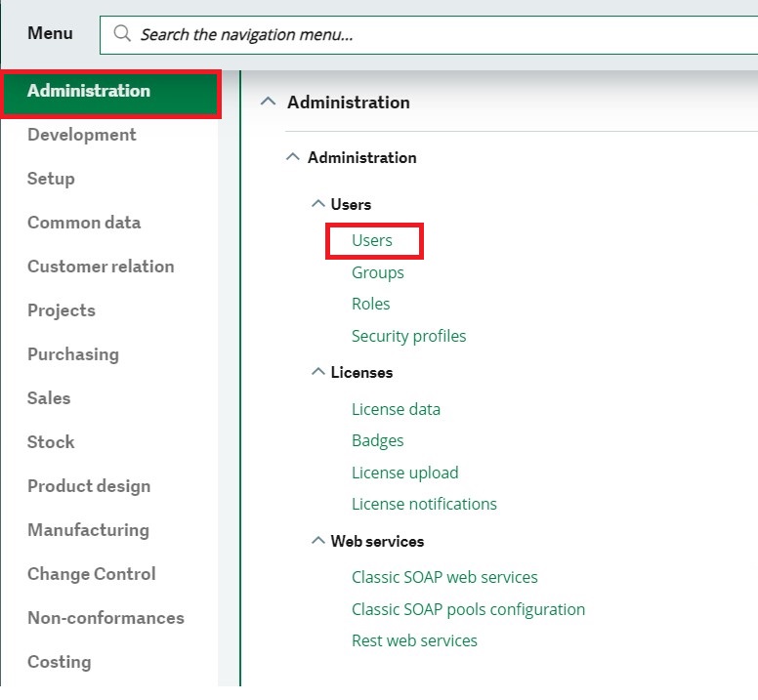This screenshot has height=700, width=758.
Task: Select the Common data menu module
Action: (84, 223)
